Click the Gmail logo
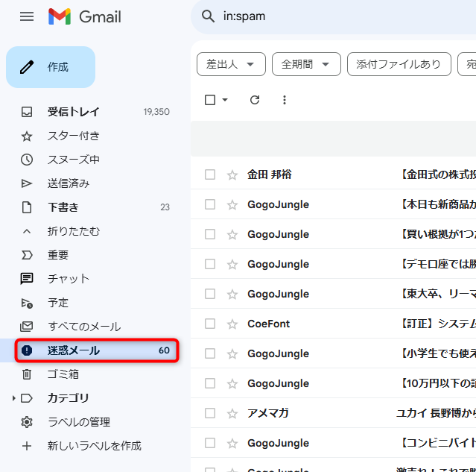This screenshot has width=476, height=472. tap(85, 16)
